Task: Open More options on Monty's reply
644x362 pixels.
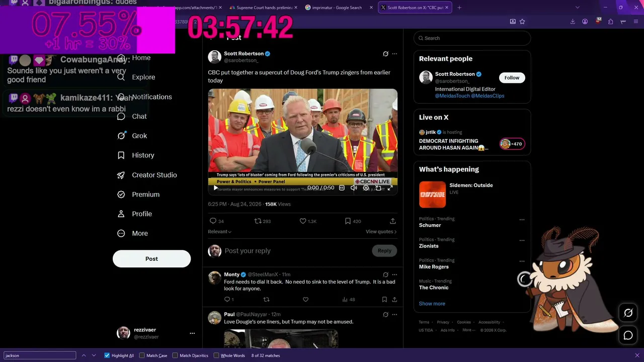Action: (x=394, y=275)
